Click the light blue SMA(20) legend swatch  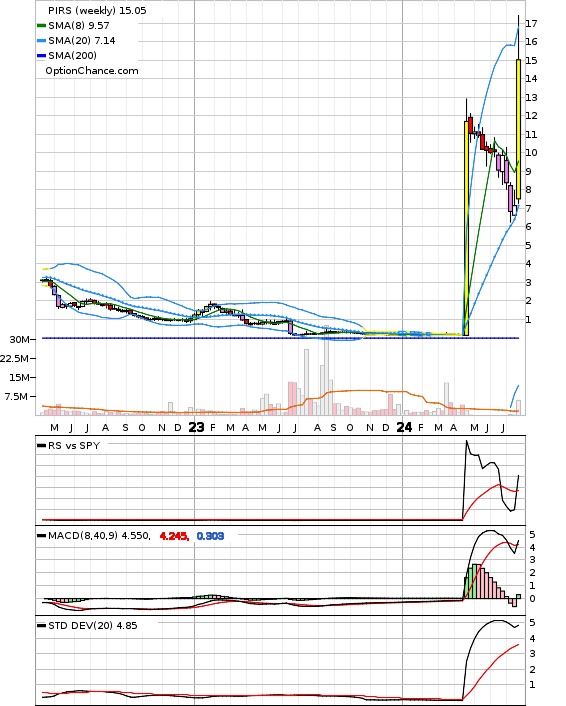(x=41, y=41)
